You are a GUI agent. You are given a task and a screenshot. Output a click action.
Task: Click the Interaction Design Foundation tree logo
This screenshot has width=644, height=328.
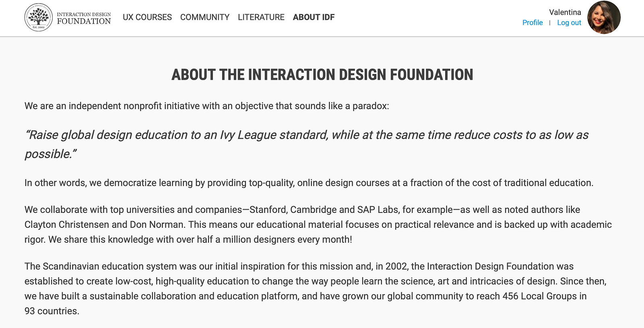click(x=39, y=17)
